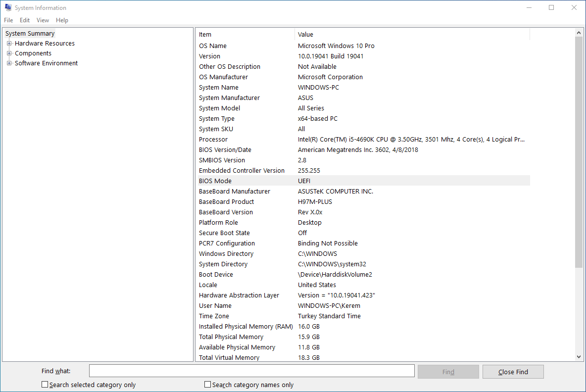Select the Hardware Abstraction Layer row
This screenshot has height=392, width=586.
click(364, 295)
